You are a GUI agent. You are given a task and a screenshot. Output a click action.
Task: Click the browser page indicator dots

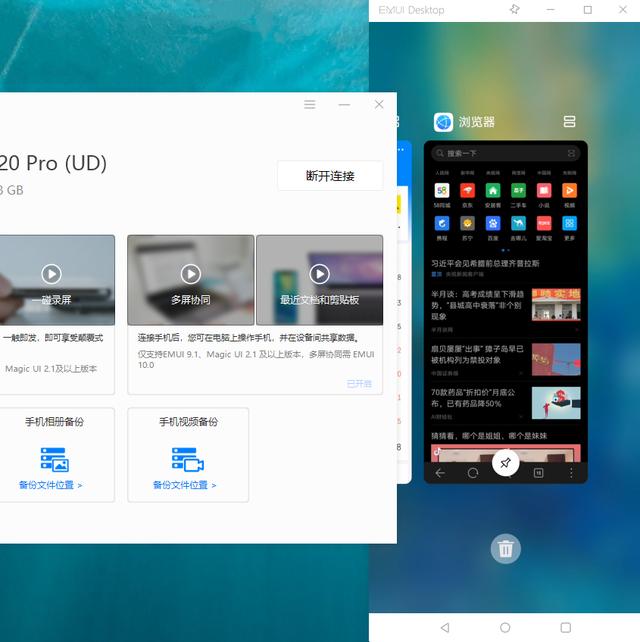coord(506,250)
